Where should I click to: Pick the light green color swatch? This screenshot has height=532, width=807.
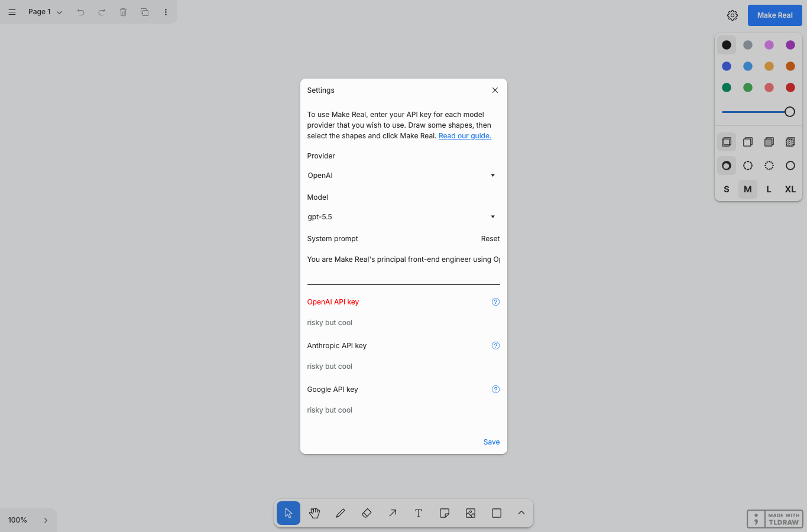tap(748, 87)
